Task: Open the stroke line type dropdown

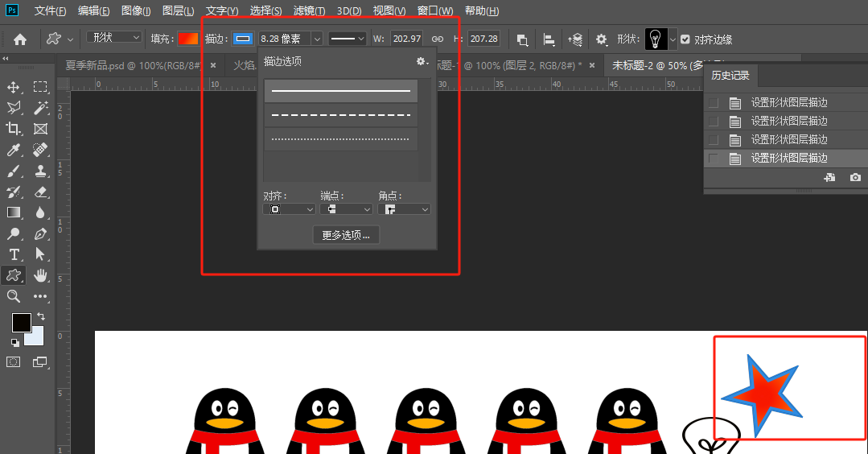Action: click(x=347, y=39)
